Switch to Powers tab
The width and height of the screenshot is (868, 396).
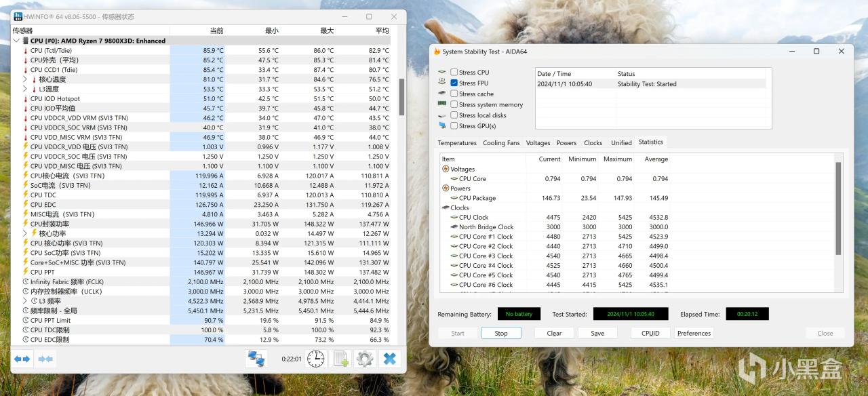click(566, 143)
